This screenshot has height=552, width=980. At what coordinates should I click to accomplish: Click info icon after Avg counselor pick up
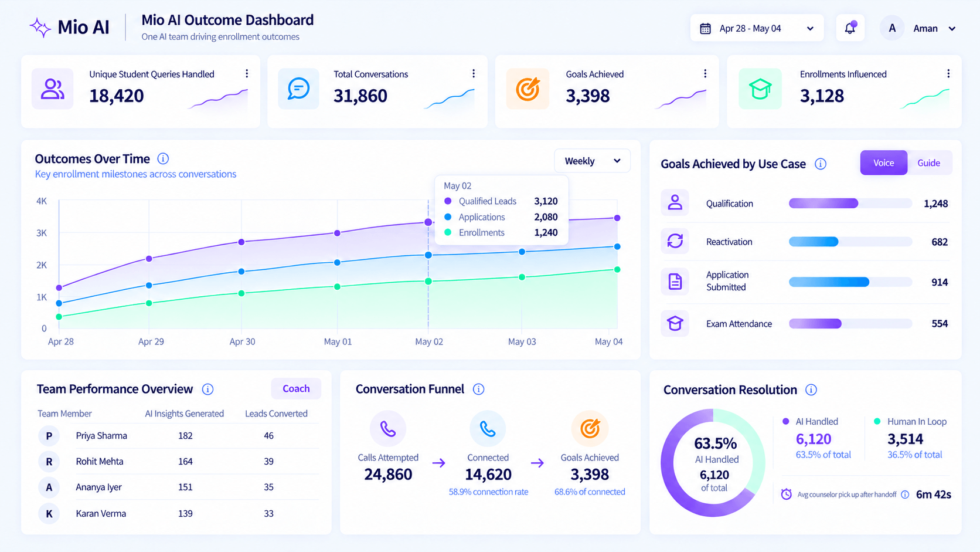pos(905,495)
